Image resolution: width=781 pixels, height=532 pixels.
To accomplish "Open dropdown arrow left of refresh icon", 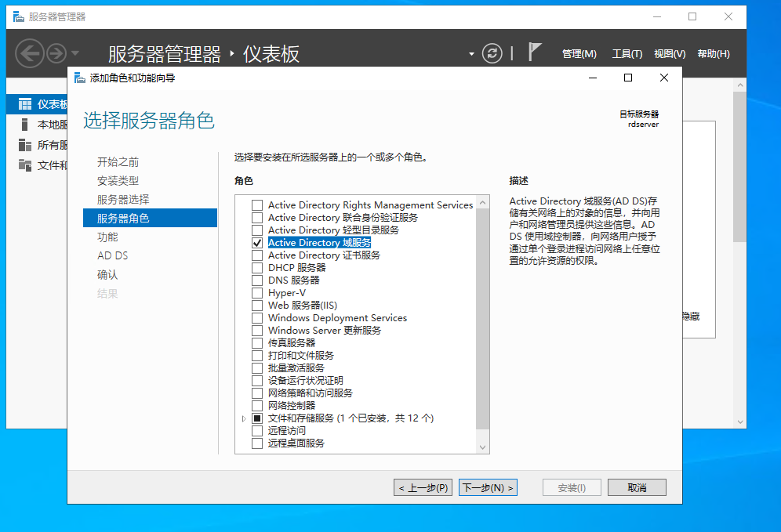I will point(471,54).
